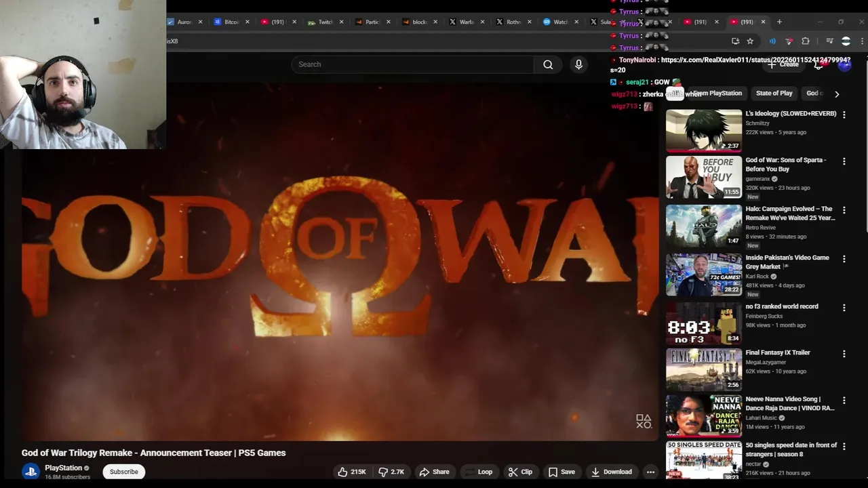The image size is (868, 488).
Task: Close the Twitch browser tab
Action: tap(341, 22)
